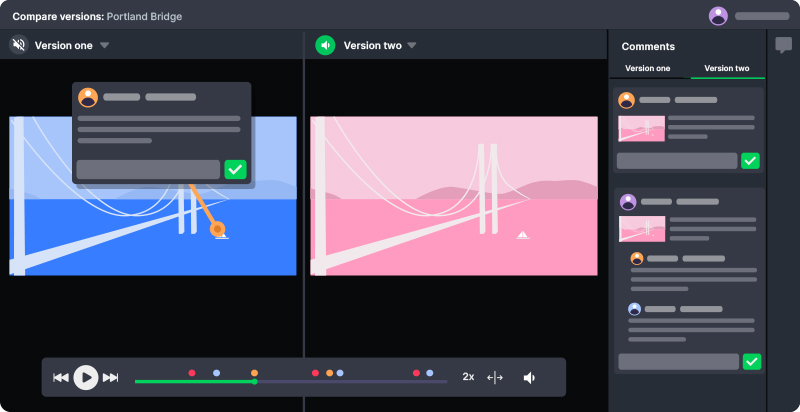Screen dimensions: 800x412
Task: Toggle the comments panel chat bubble icon
Action: tap(784, 45)
